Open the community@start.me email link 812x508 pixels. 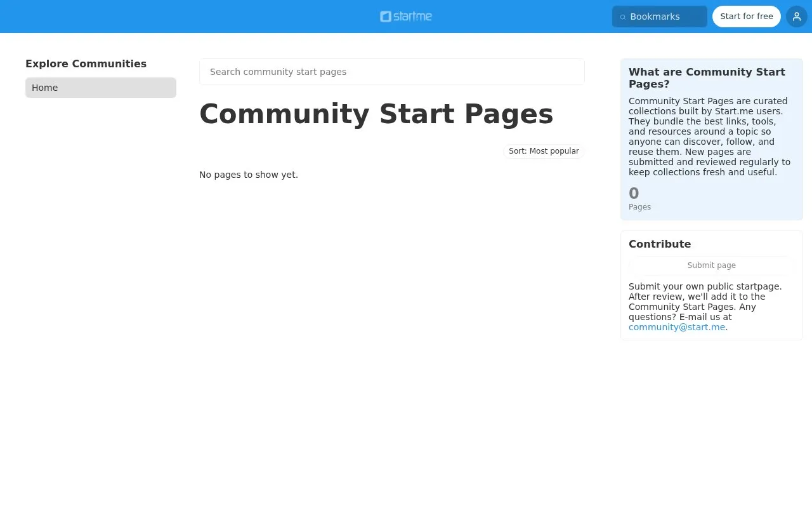[677, 327]
